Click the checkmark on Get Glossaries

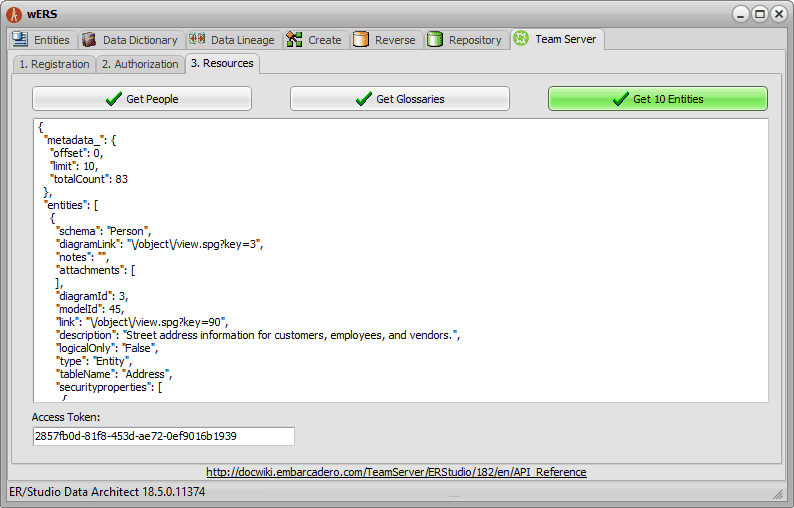coord(364,99)
